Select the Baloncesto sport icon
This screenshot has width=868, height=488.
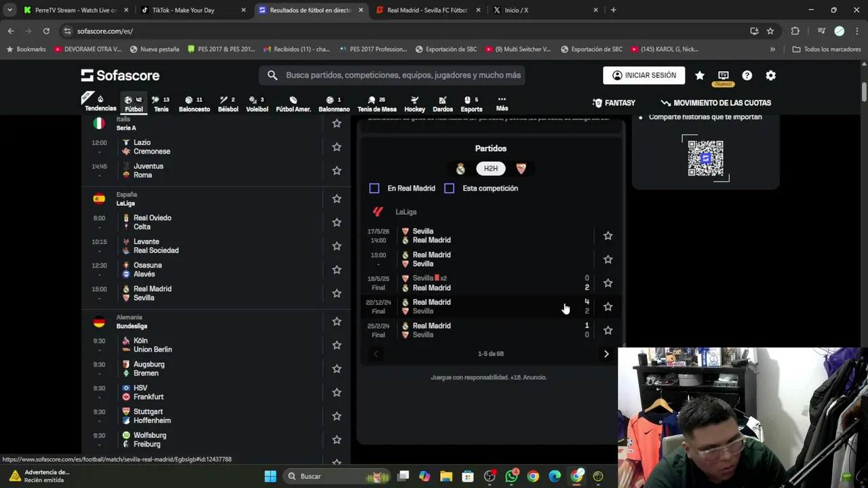point(194,104)
